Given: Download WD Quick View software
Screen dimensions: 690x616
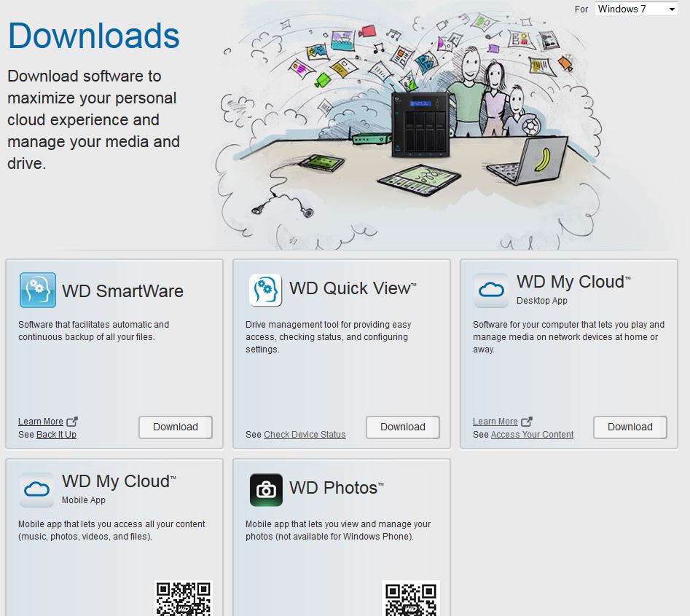Looking at the screenshot, I should pyautogui.click(x=403, y=427).
